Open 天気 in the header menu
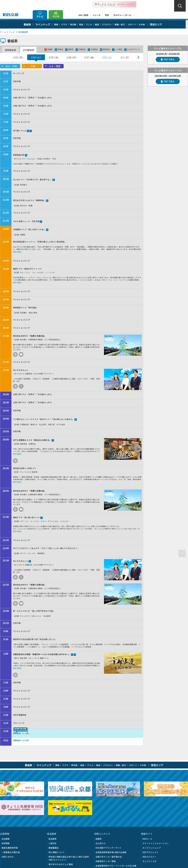188x868 pixels. click(x=107, y=15)
